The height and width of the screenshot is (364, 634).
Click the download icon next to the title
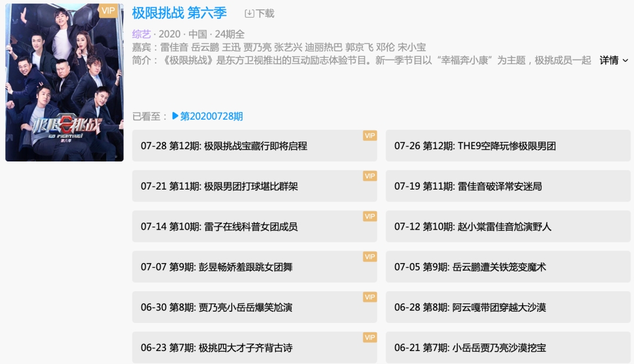pos(249,14)
